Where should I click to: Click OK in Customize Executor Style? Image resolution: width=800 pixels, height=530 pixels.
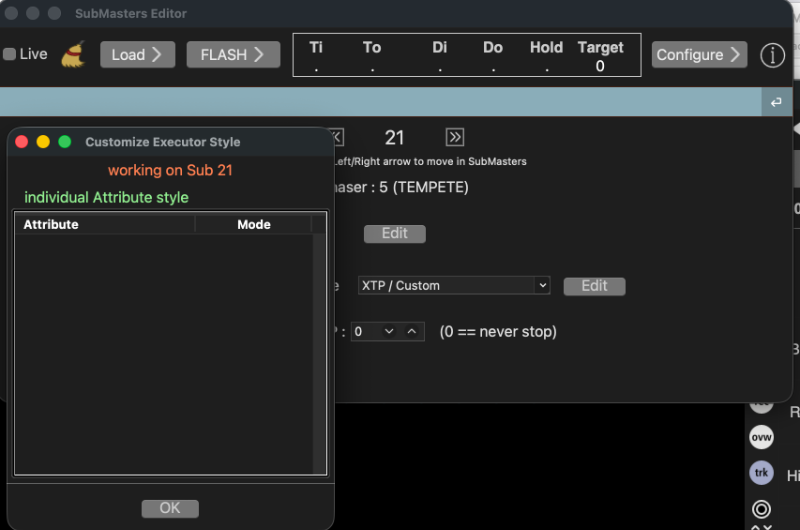point(170,508)
